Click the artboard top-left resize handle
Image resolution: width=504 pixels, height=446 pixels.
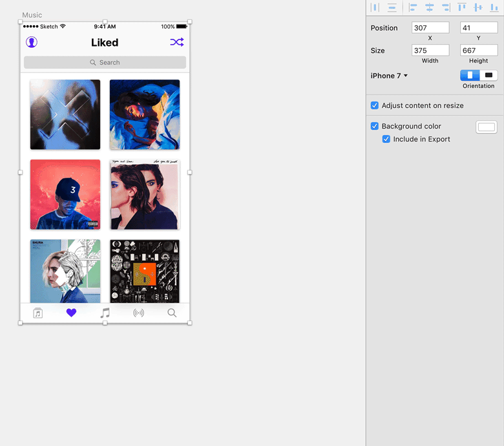tap(20, 22)
